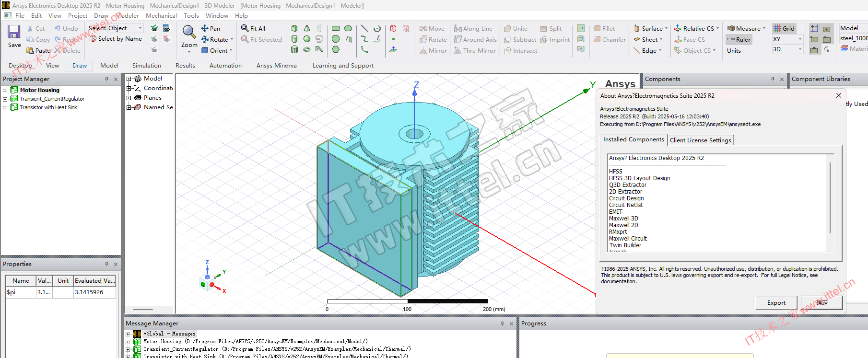The image size is (868, 358).
Task: Open the Modeler menu
Action: (x=127, y=15)
